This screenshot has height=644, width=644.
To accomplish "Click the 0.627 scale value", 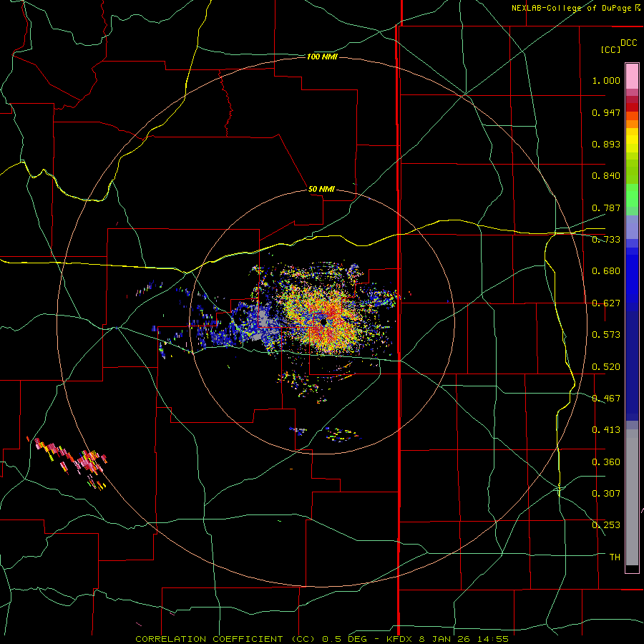I will click(x=606, y=303).
